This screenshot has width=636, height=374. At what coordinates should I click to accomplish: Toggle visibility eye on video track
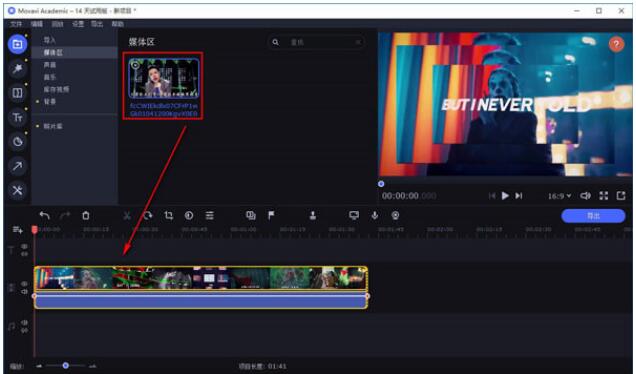[24, 284]
